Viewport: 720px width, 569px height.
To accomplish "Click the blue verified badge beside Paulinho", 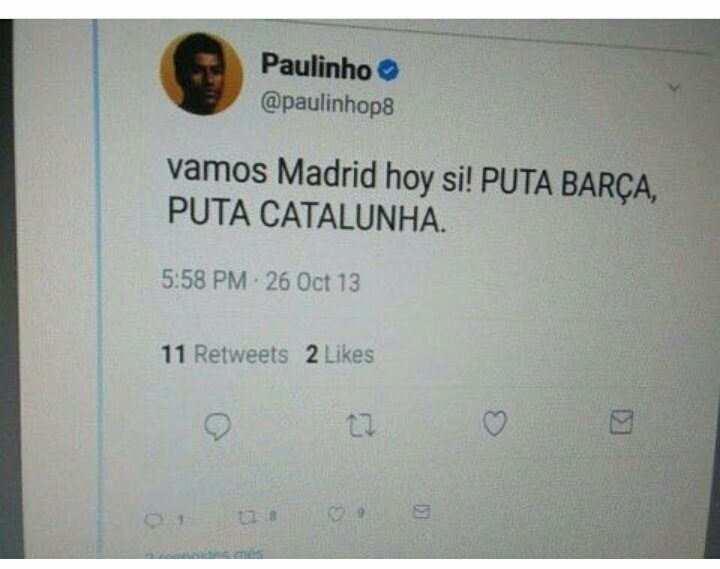I will (388, 70).
